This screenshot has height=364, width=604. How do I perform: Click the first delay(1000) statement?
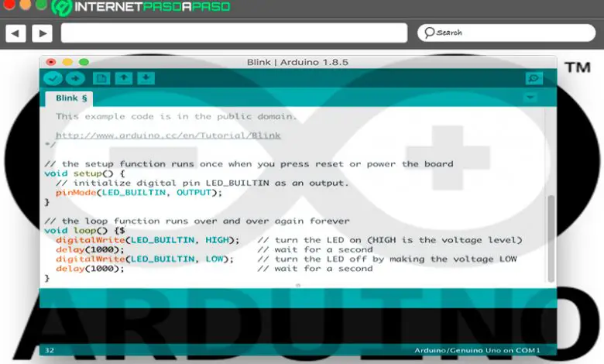[90, 249]
